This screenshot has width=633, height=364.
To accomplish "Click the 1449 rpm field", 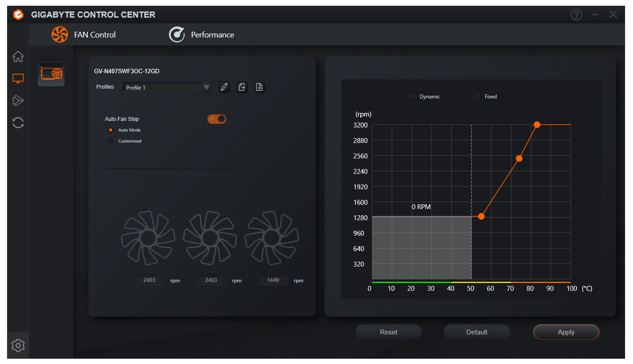I will tap(273, 280).
